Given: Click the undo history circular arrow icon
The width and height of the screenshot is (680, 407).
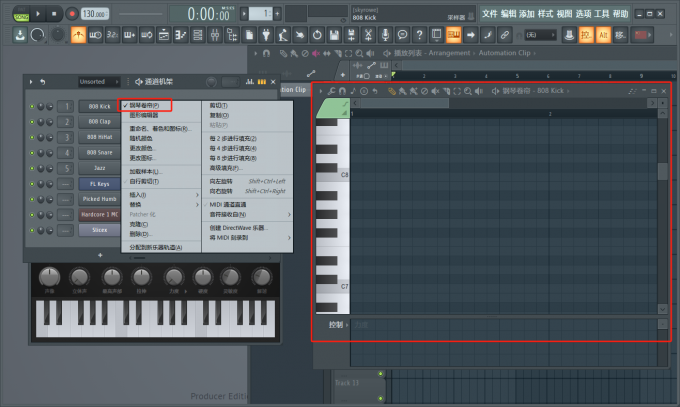Looking at the screenshot, I should click(317, 35).
